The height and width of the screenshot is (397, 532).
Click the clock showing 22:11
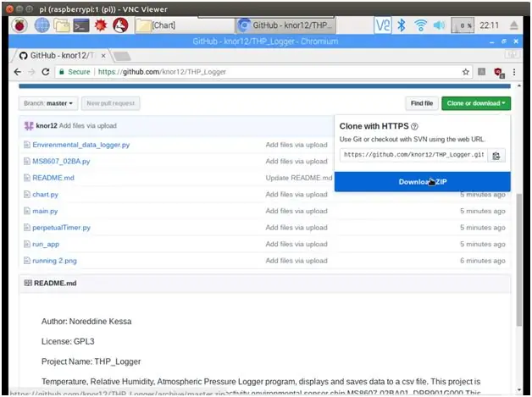490,25
